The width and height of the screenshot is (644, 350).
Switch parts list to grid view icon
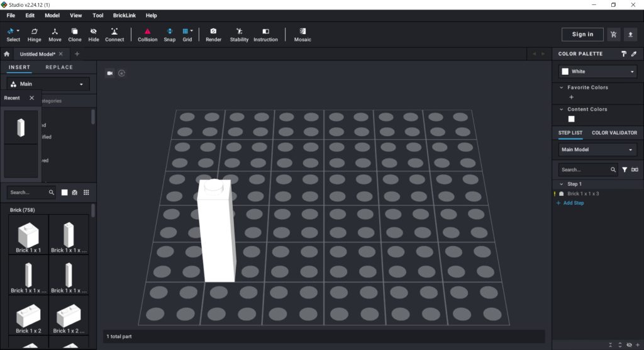(x=86, y=193)
